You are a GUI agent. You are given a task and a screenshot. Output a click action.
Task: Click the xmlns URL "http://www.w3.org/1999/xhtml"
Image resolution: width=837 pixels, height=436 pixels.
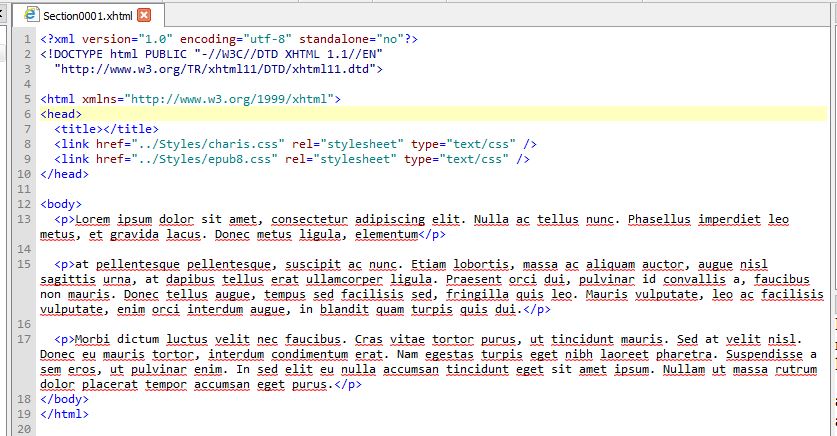point(229,99)
